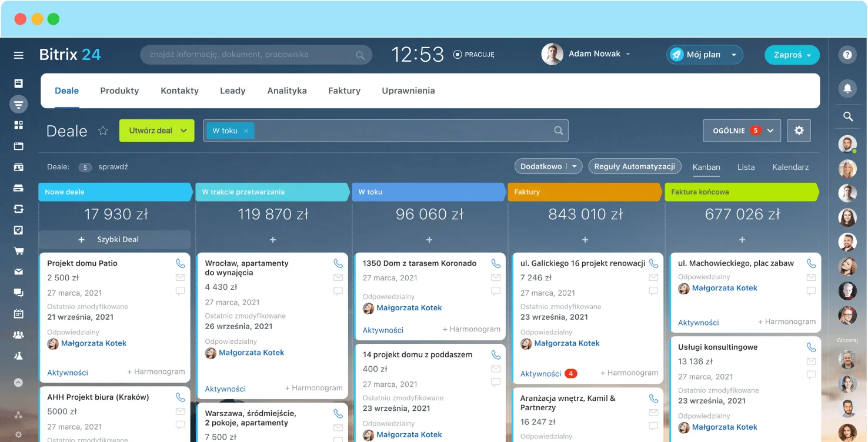Open the notifications bell

pos(847,88)
